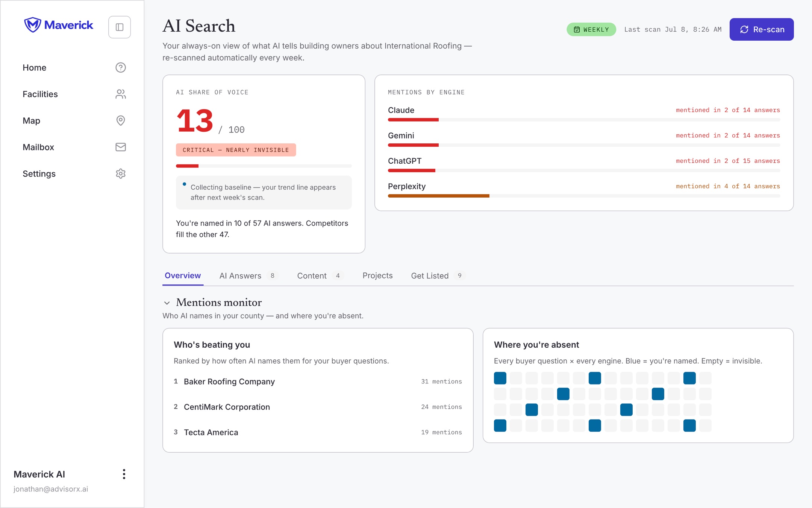Viewport: 812px width, 508px height.
Task: Collapse the Mentions monitor section
Action: pyautogui.click(x=167, y=303)
